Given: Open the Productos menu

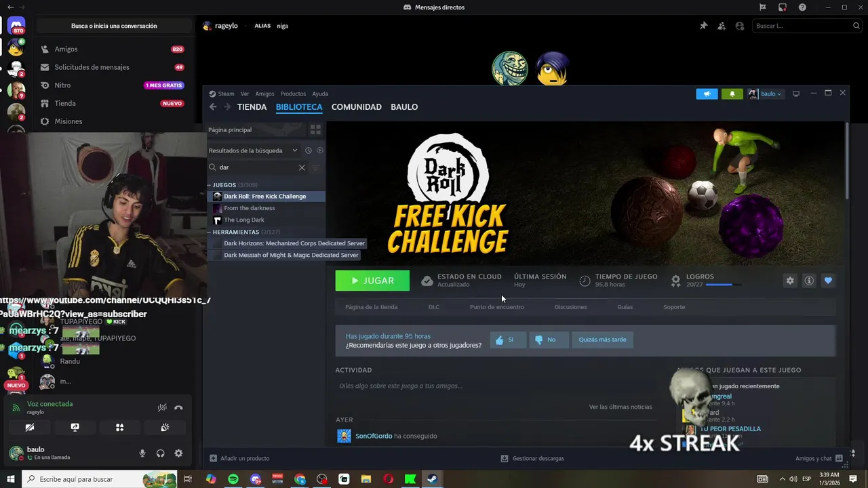Looking at the screenshot, I should click(293, 94).
